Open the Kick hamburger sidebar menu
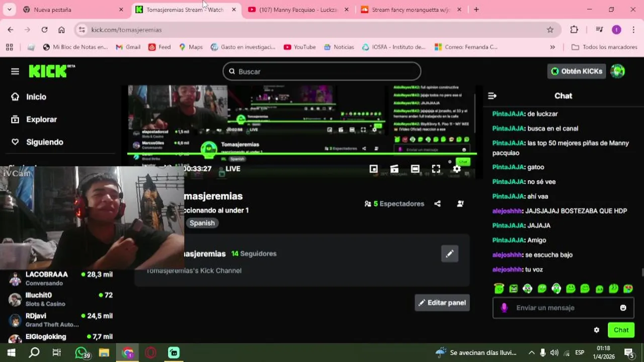Viewport: 644px width, 362px height. click(x=15, y=71)
